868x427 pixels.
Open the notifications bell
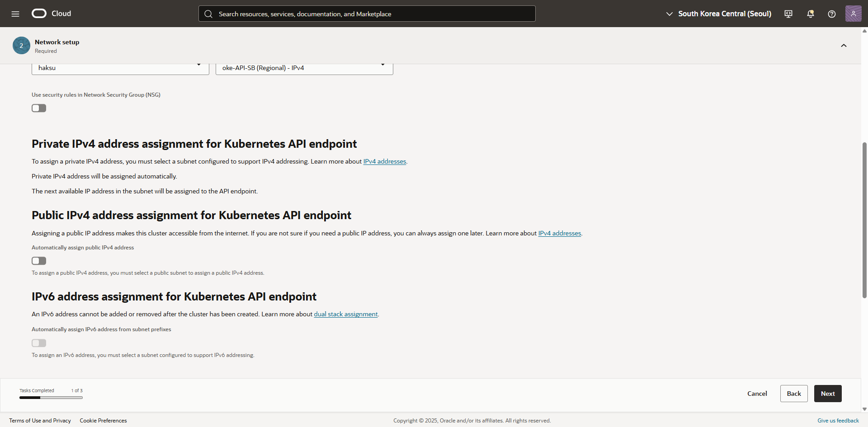810,14
